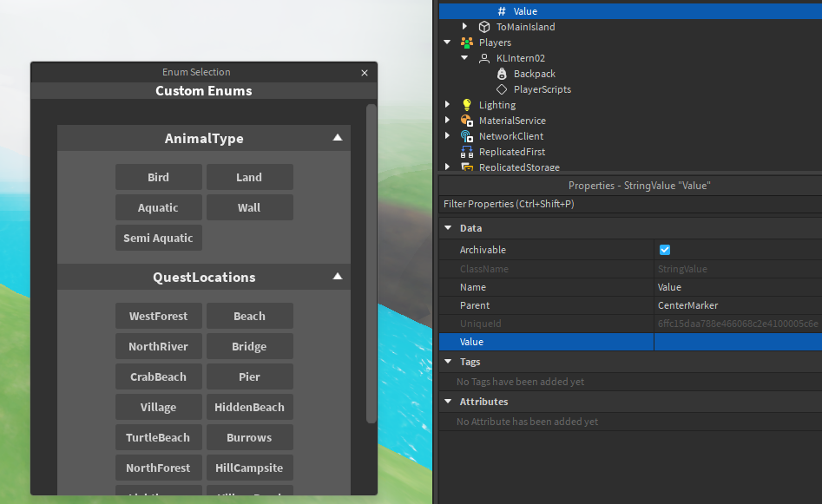Collapse the Data section in Properties

pyautogui.click(x=448, y=227)
